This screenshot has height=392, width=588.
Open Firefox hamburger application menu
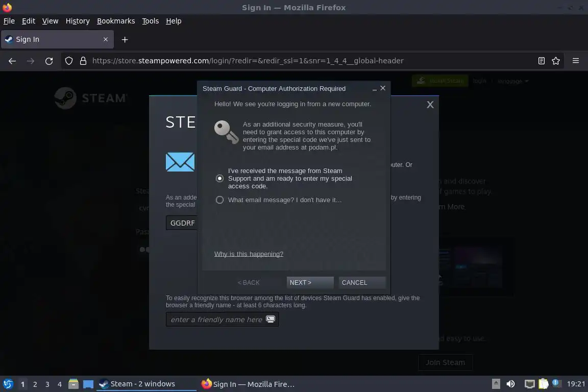point(576,61)
